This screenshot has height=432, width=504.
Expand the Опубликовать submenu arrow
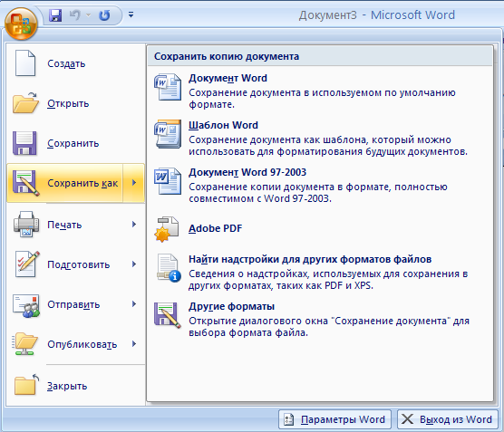(x=134, y=343)
